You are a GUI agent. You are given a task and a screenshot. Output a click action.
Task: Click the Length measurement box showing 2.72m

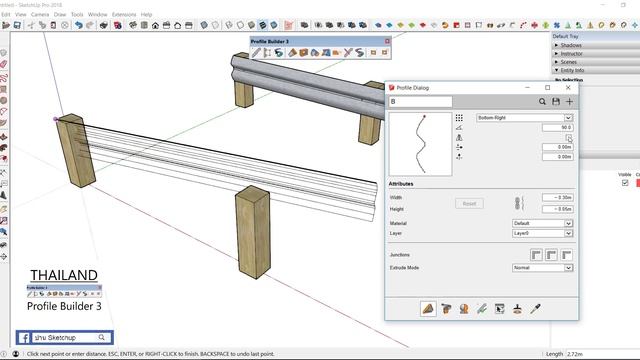point(602,354)
